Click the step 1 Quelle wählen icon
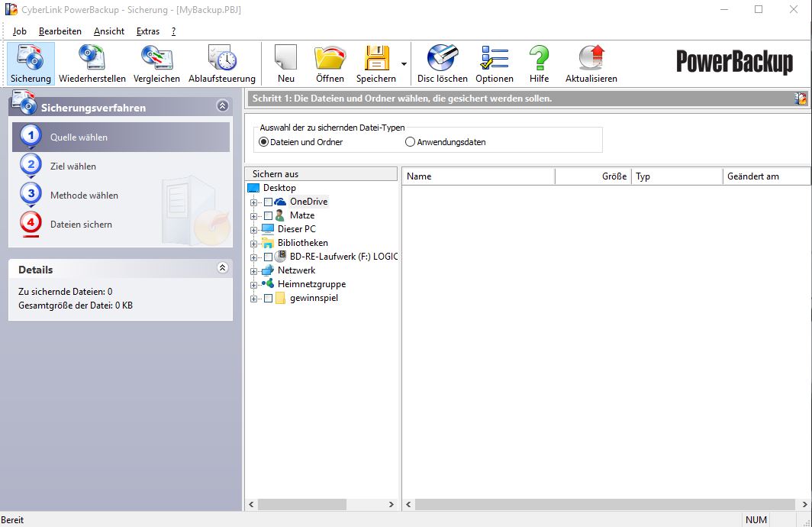The image size is (812, 527). click(x=31, y=137)
